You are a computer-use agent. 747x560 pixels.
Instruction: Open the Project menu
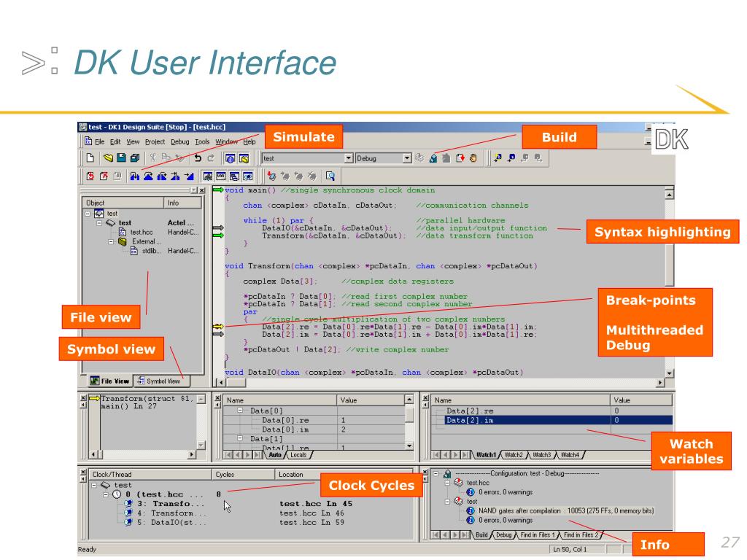[x=155, y=141]
